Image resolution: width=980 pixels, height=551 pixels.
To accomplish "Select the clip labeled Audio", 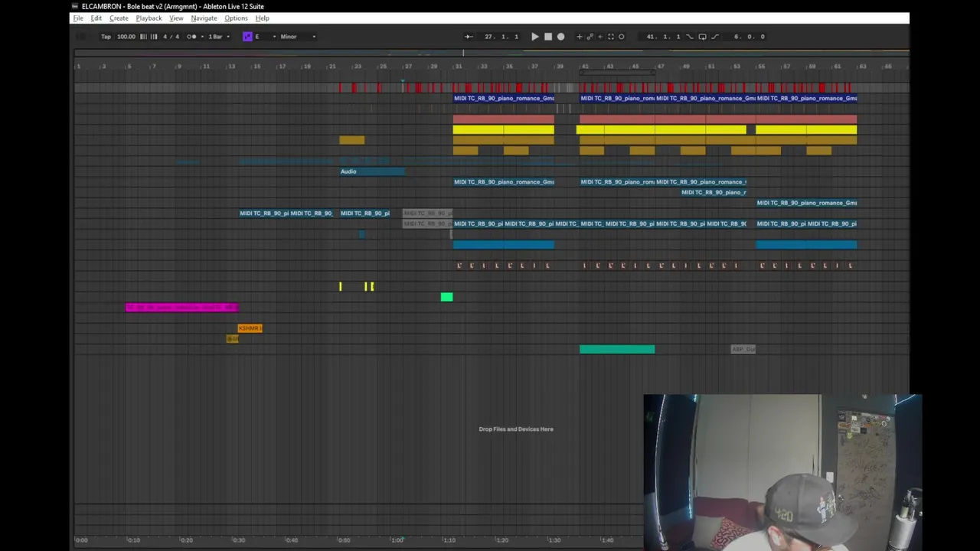I will click(372, 171).
